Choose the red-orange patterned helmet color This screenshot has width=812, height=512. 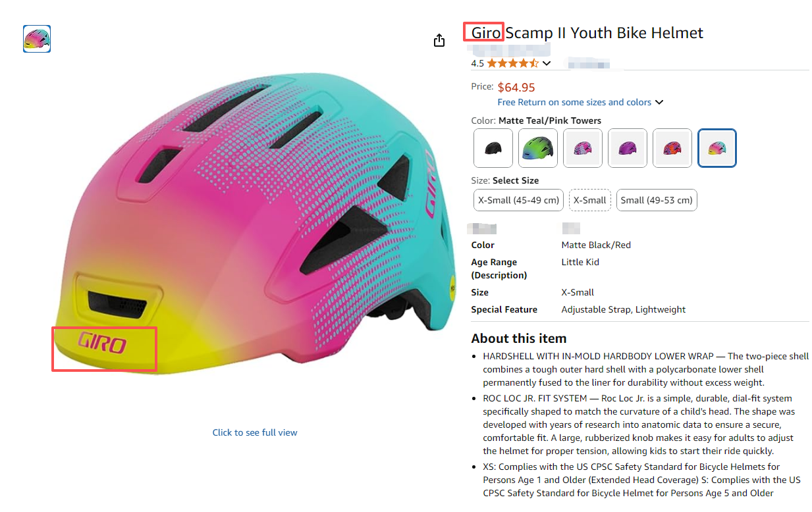pos(672,148)
